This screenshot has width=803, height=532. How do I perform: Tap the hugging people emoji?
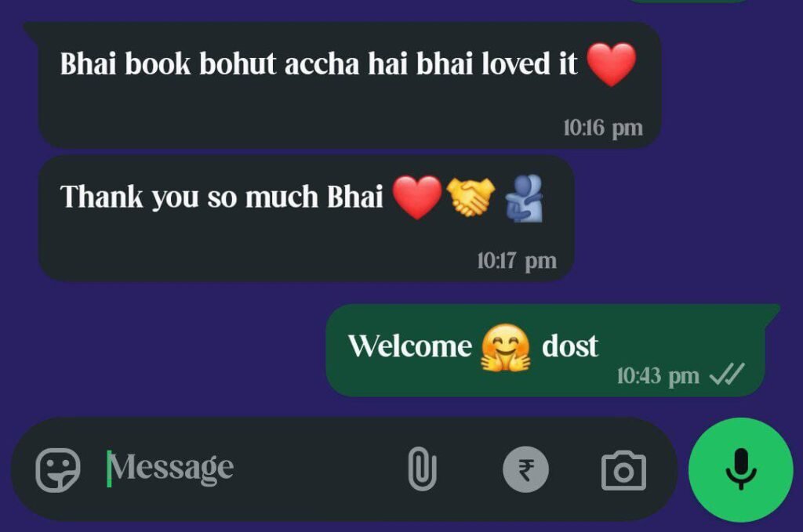(524, 198)
